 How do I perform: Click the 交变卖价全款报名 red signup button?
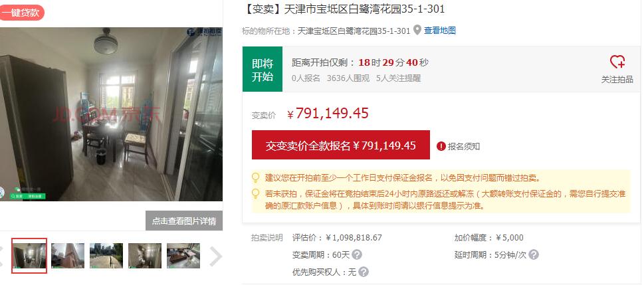tap(340, 145)
